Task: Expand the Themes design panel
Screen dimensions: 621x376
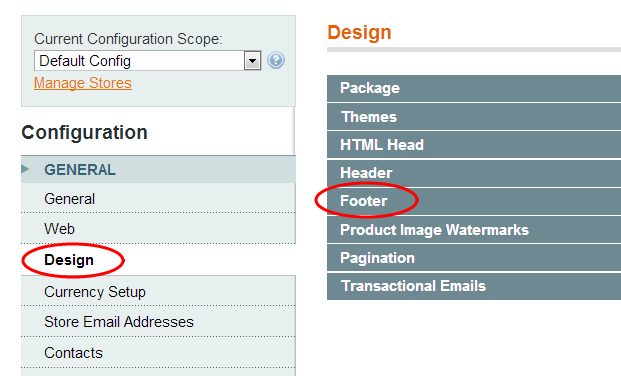Action: click(474, 117)
